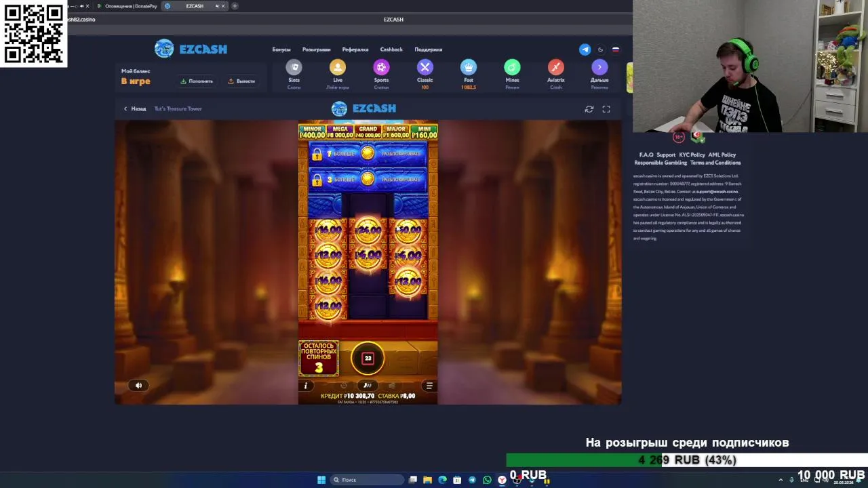Open the Live games category icon
This screenshot has width=868, height=488.
[337, 67]
